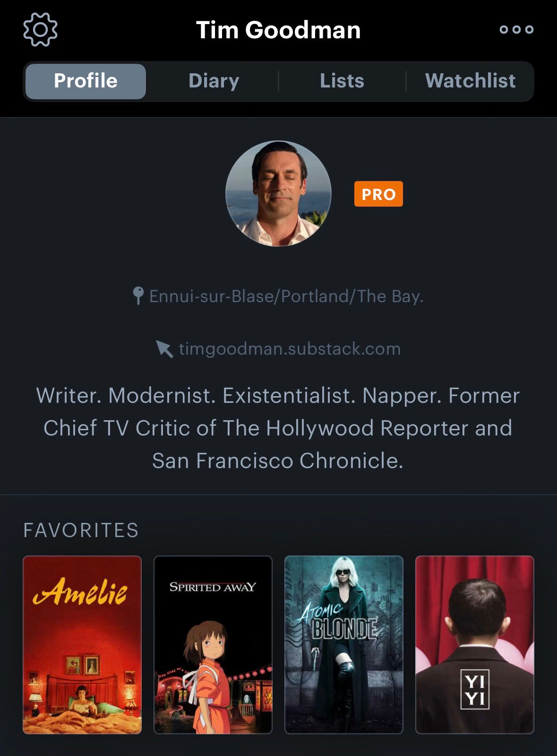The width and height of the screenshot is (557, 756).
Task: Open the timgoodman.substack.com link
Action: (x=290, y=349)
